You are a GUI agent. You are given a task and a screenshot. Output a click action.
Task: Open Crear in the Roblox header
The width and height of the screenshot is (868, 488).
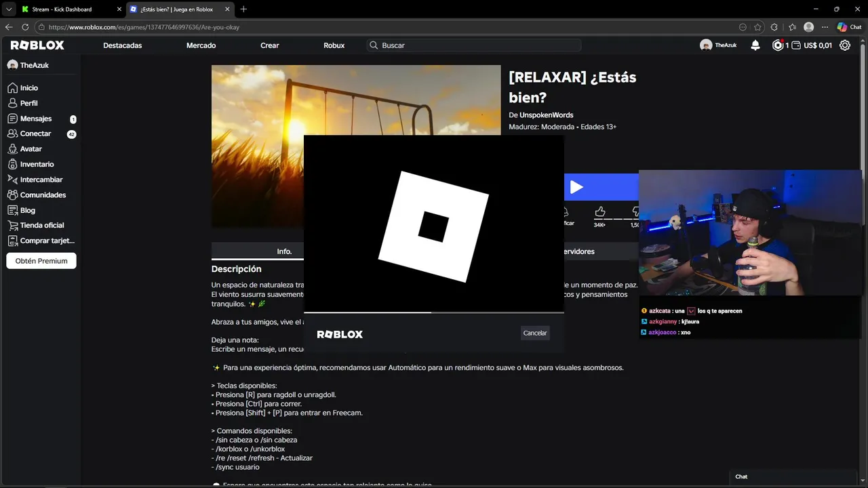click(270, 45)
